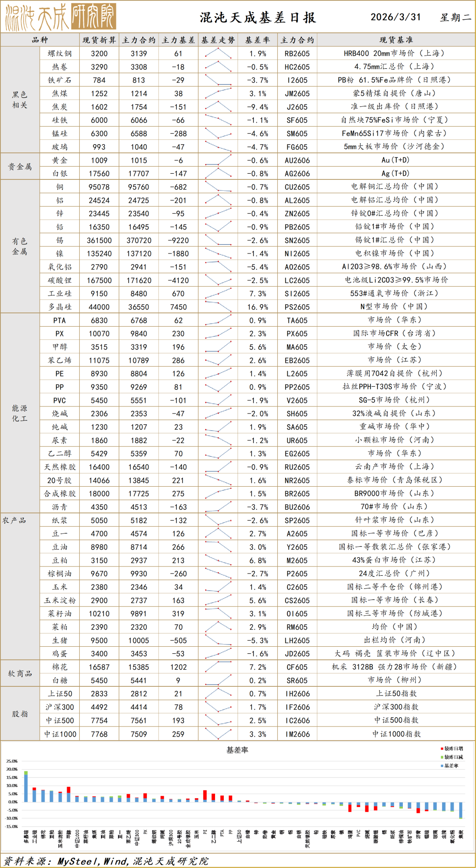Viewport: 476px width, 868px height.
Task: Click contract code SR605
Action: [x=297, y=681]
